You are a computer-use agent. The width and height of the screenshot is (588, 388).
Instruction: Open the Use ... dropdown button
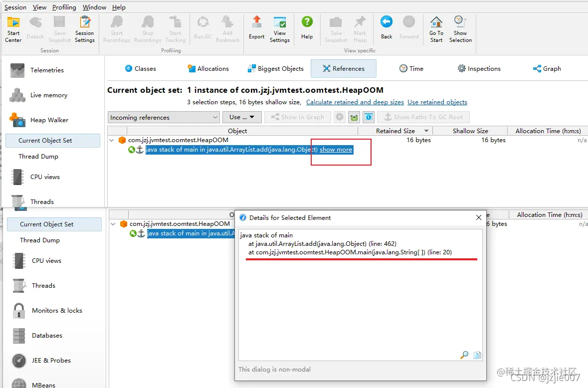point(242,117)
